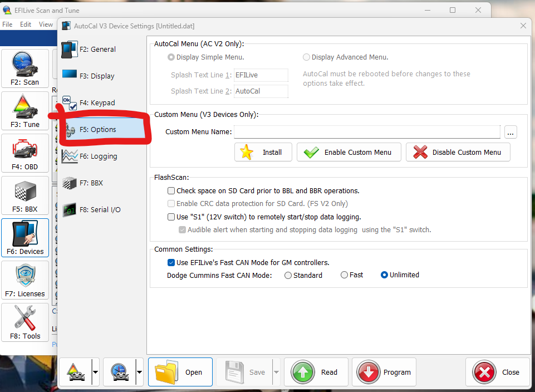Open the F7: Licenses section in the main window
The width and height of the screenshot is (535, 392).
tap(25, 280)
